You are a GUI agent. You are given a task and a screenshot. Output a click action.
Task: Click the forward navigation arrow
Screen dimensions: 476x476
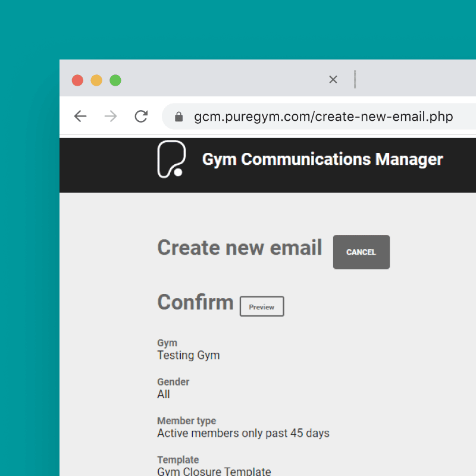click(x=111, y=117)
